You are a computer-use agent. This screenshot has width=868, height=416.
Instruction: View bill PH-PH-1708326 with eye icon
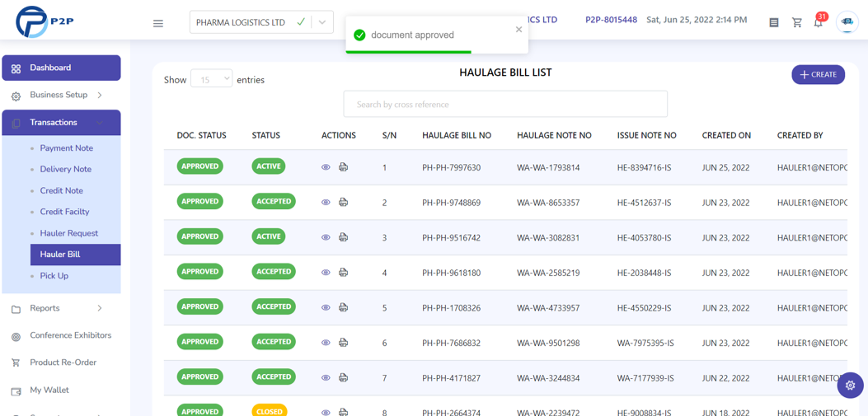pos(326,307)
